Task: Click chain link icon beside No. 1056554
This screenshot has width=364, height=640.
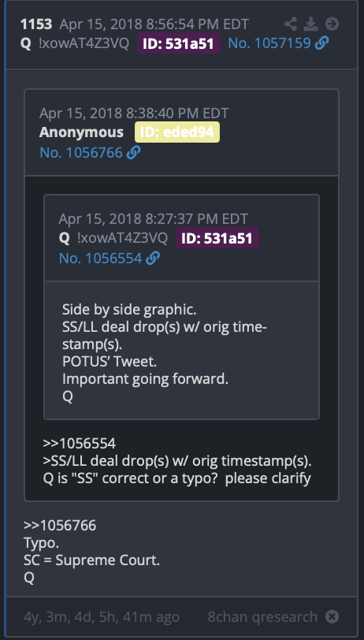Action: [x=153, y=258]
